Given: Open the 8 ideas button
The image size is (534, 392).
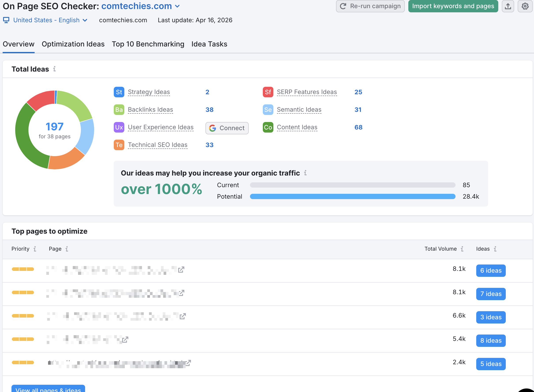Looking at the screenshot, I should point(491,340).
